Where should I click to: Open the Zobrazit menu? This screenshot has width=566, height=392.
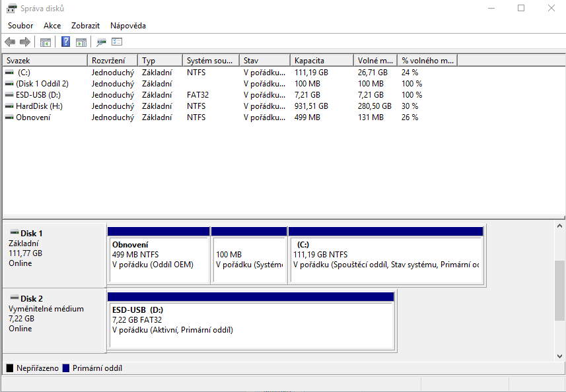[x=86, y=26]
